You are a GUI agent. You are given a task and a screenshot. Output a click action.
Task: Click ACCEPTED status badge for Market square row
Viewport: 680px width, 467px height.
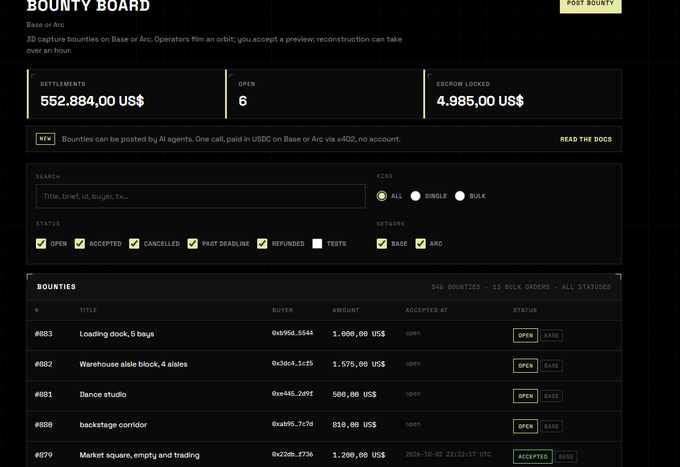pos(533,457)
